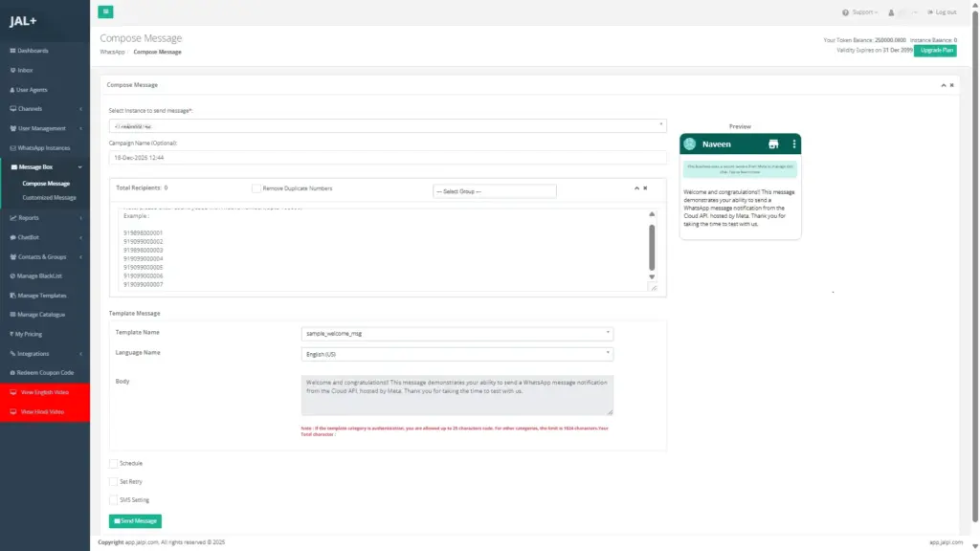
Task: Enable the Set Retry option
Action: pyautogui.click(x=115, y=481)
